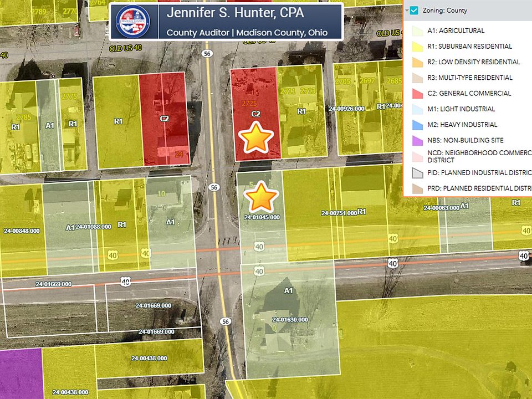
Task: Uncheck the Zoning: County layer checkbox
Action: (x=415, y=11)
